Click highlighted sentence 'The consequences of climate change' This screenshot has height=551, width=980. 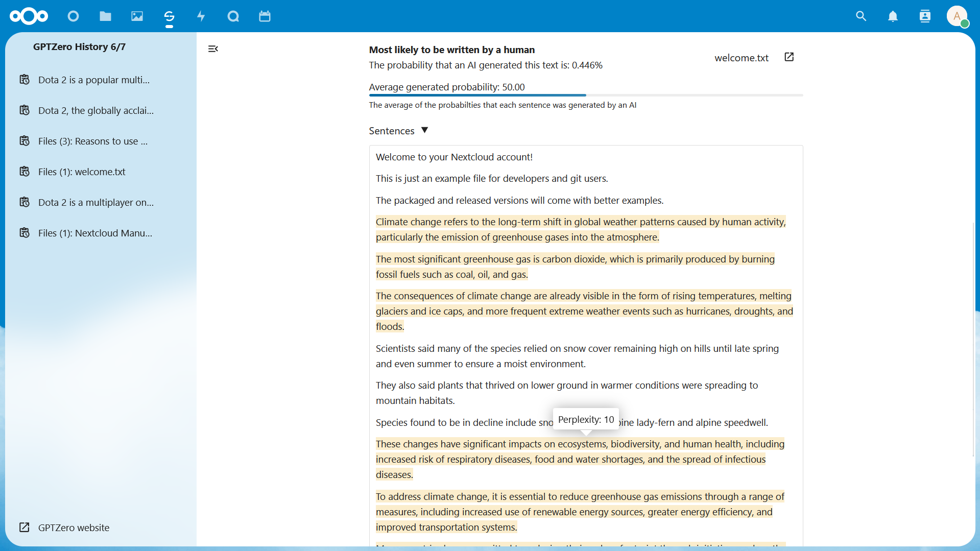point(584,311)
